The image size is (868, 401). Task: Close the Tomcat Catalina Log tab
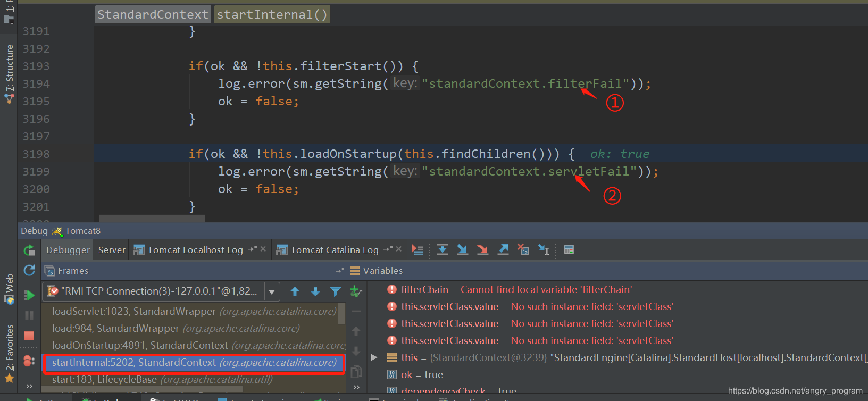(399, 249)
